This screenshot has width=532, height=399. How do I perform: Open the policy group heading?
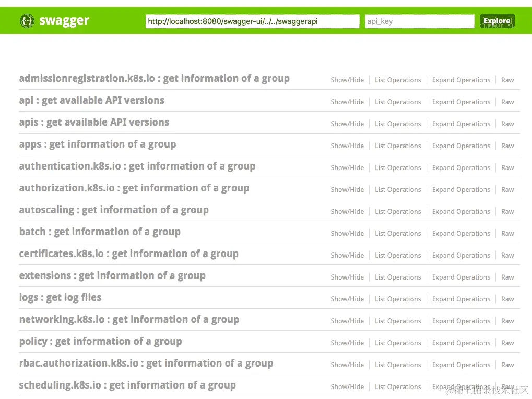[x=100, y=342]
